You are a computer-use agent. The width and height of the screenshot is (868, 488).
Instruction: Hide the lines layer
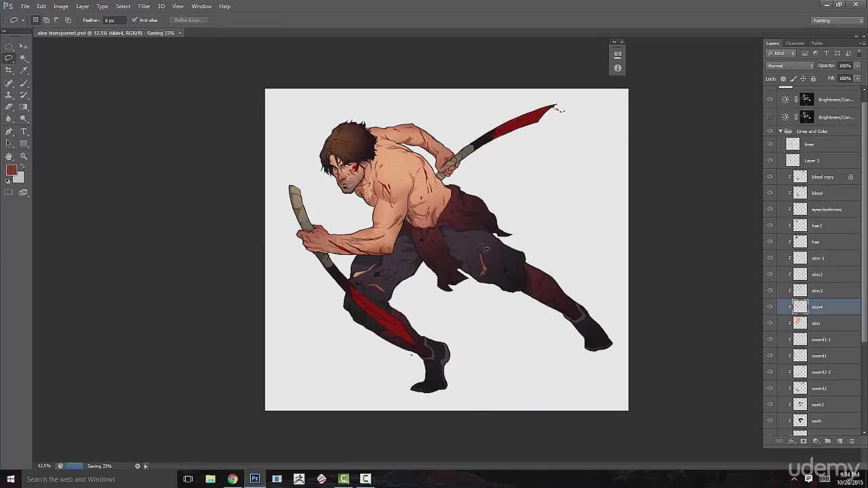tap(770, 144)
